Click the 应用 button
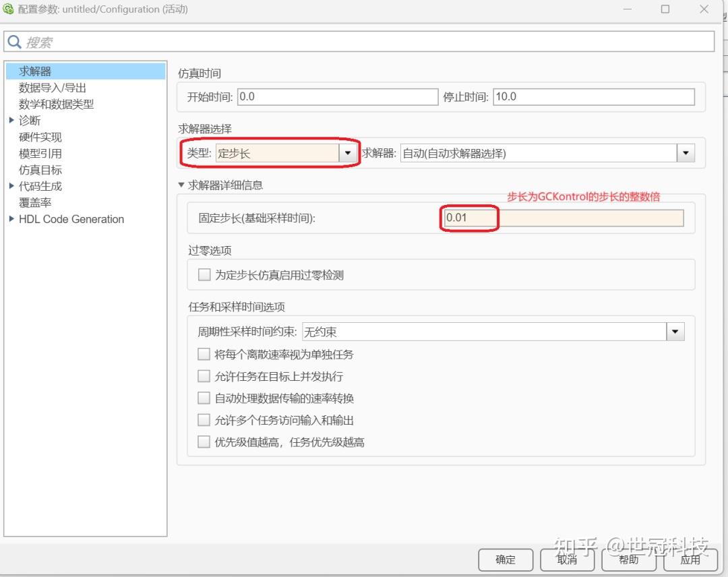The width and height of the screenshot is (728, 577). pos(691,559)
